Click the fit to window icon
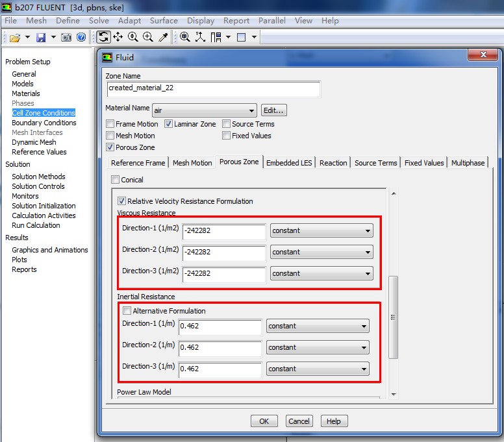This screenshot has height=442, width=504. tap(185, 37)
